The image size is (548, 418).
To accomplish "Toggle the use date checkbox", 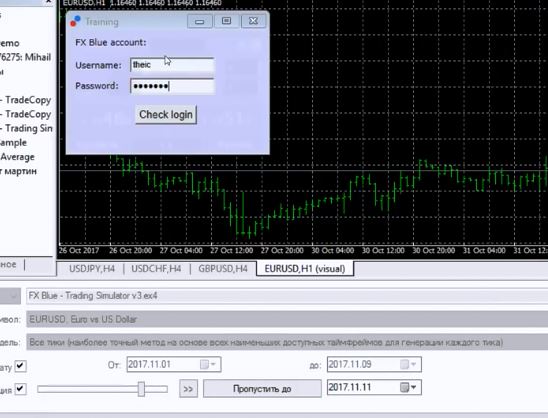I will point(20,366).
